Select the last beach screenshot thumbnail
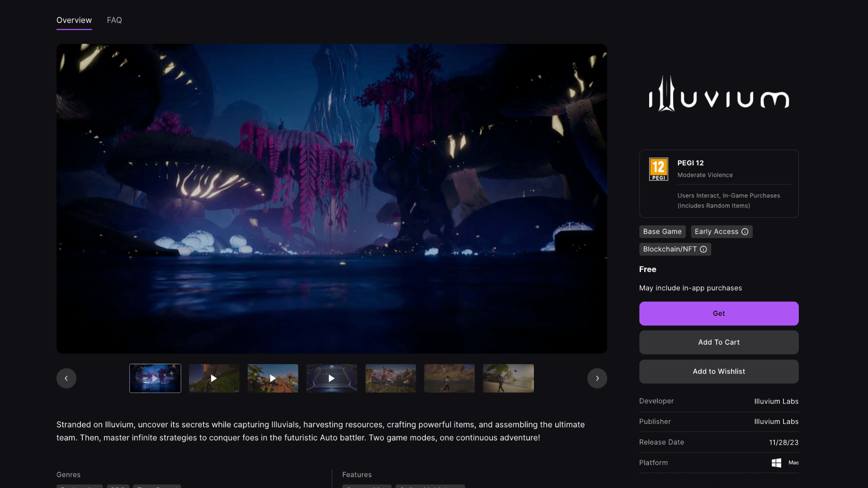Screen dimensions: 868x488 [x=508, y=378]
